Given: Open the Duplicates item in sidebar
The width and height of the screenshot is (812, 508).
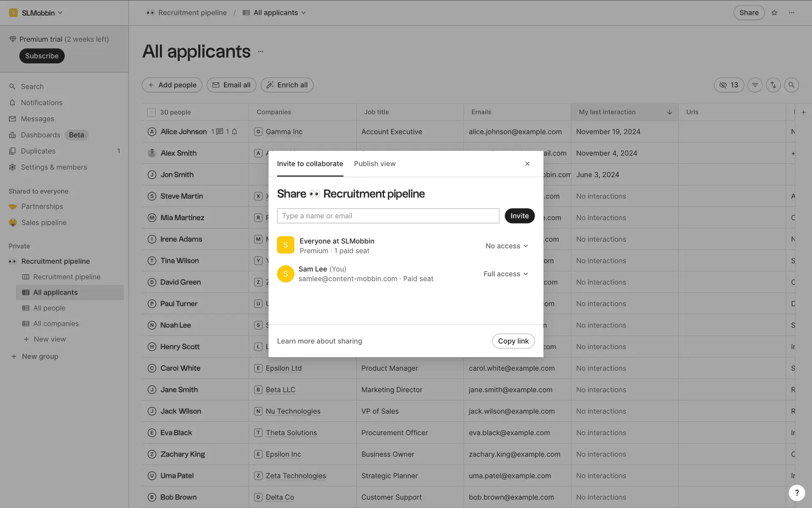Looking at the screenshot, I should coord(38,151).
